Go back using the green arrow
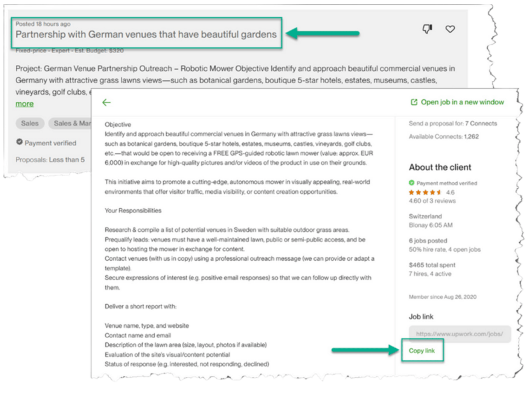 pos(106,102)
